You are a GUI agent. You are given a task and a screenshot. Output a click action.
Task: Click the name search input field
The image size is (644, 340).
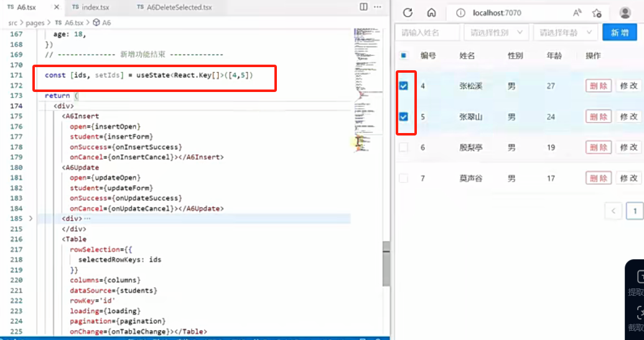427,32
